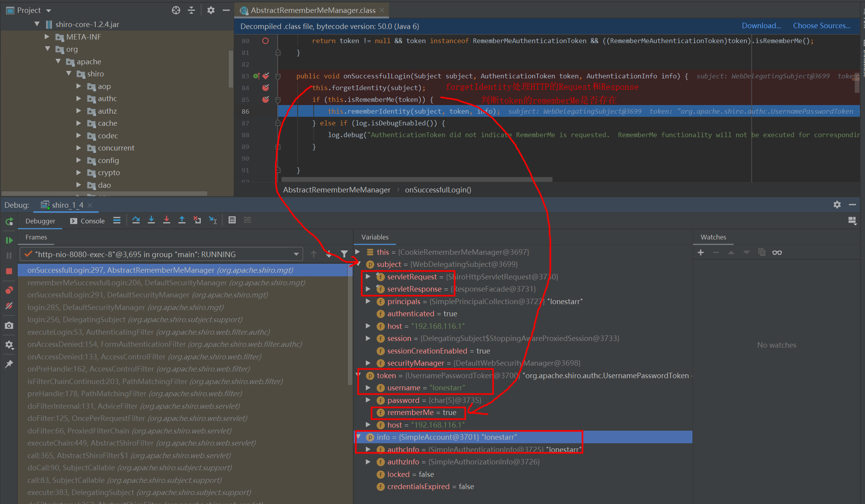865x504 pixels.
Task: Select Watches panel tab
Action: [x=713, y=237]
